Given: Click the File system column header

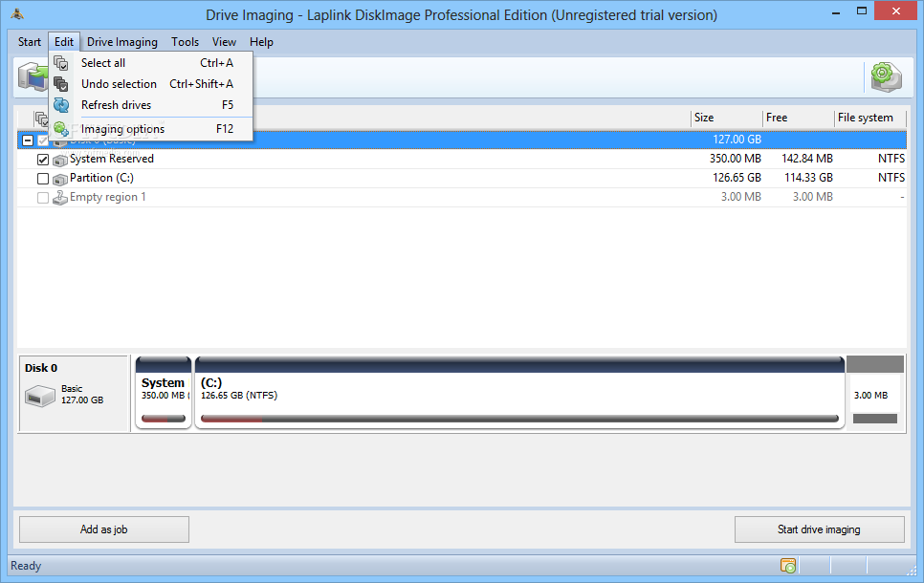Looking at the screenshot, I should point(870,118).
